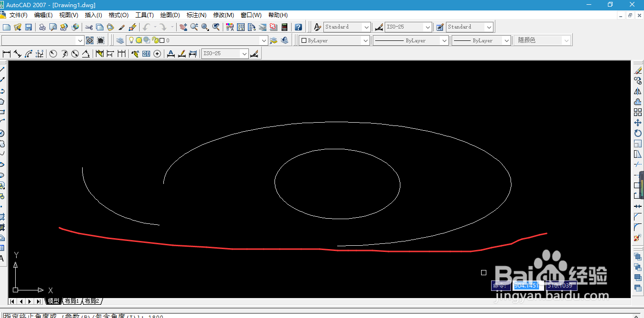The height and width of the screenshot is (318, 644).
Task: Open the 标注(N) menu
Action: point(197,15)
